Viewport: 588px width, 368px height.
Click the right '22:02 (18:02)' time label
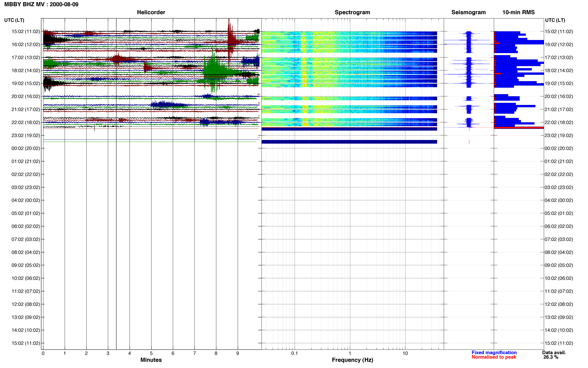(559, 122)
